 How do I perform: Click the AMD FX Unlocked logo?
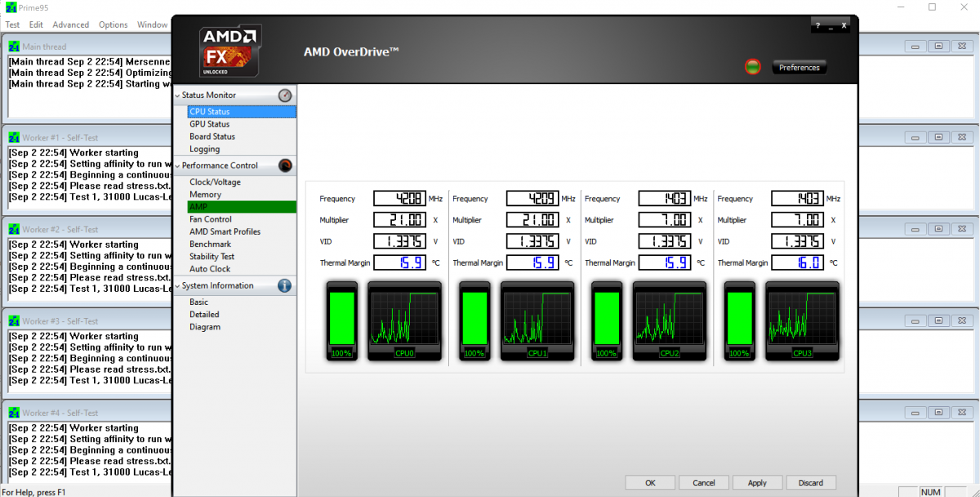229,52
